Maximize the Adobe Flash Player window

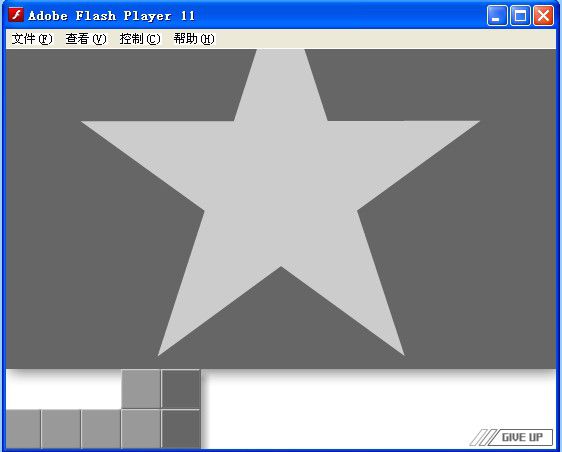tap(520, 16)
